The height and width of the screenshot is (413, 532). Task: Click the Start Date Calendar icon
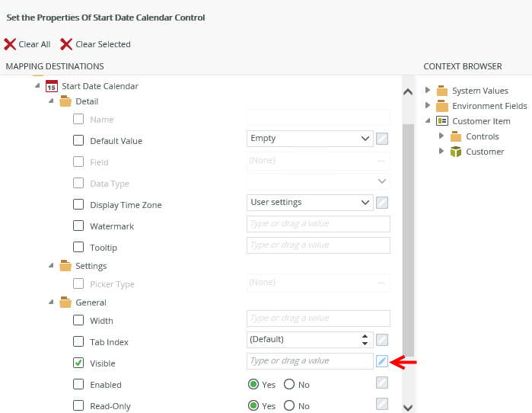click(52, 86)
